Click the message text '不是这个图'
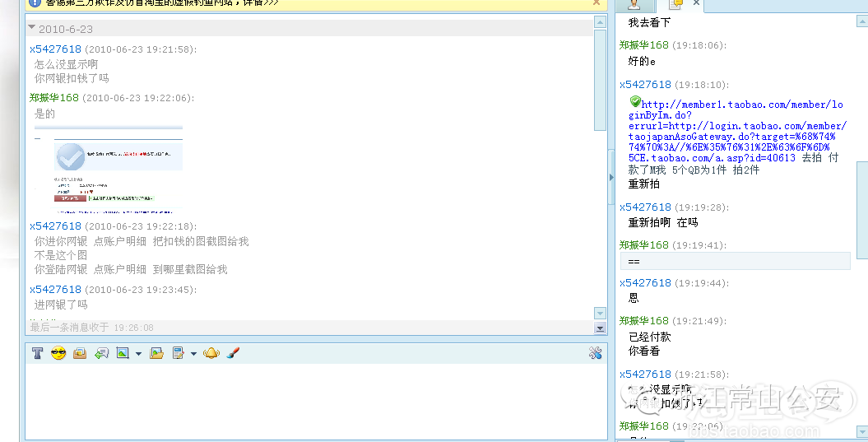The height and width of the screenshot is (442, 868). pos(61,255)
